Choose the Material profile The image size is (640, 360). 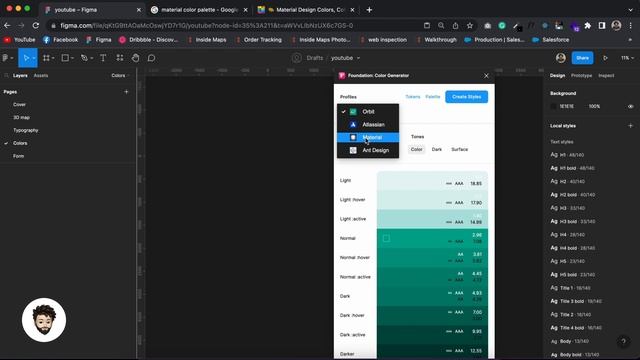(368, 137)
